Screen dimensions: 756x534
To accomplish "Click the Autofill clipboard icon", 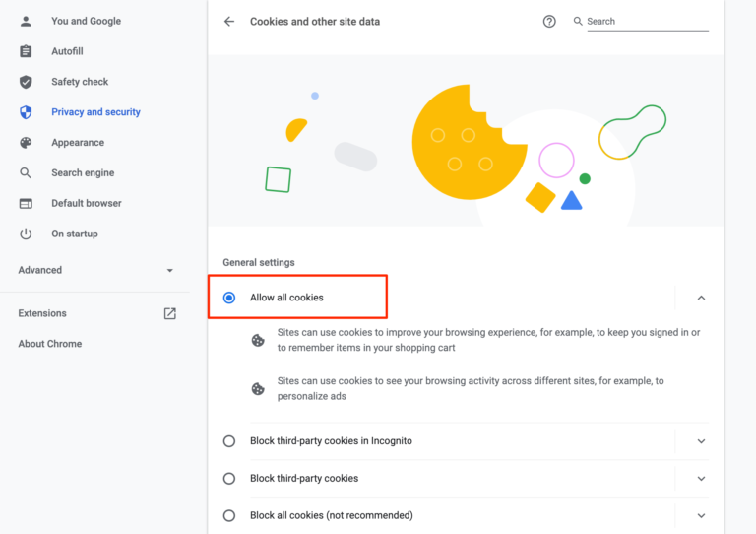I will pyautogui.click(x=27, y=51).
